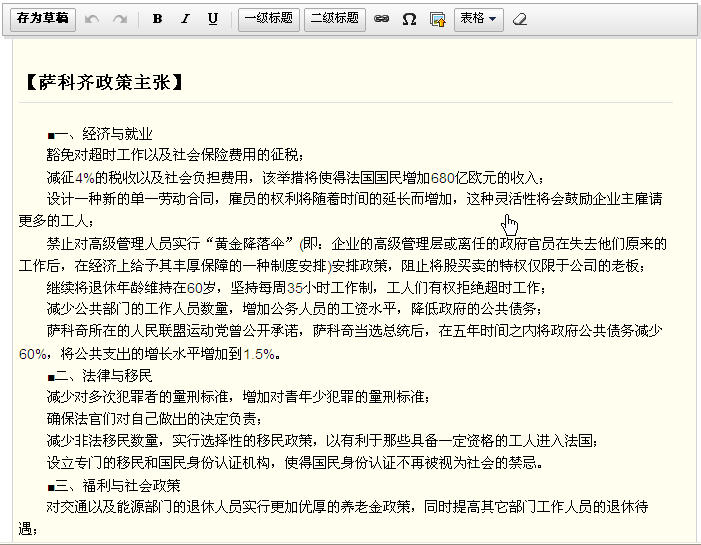This screenshot has height=545, width=701.
Task: Toggle bold formatting
Action: (x=157, y=19)
